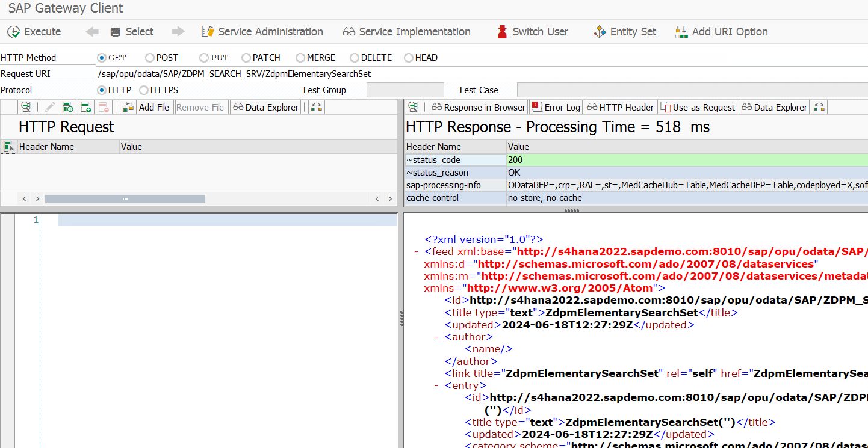Viewport: 868px width, 448px height.
Task: Click the delete header row icon
Action: [104, 107]
